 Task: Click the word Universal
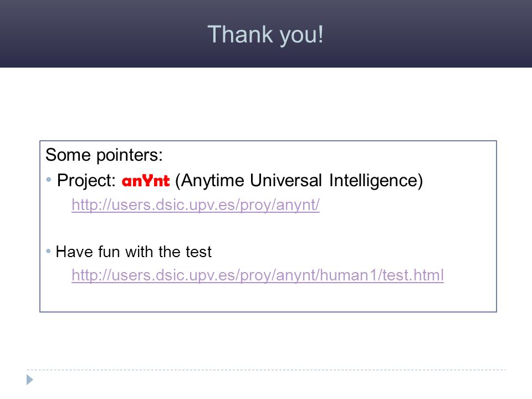pyautogui.click(x=286, y=180)
